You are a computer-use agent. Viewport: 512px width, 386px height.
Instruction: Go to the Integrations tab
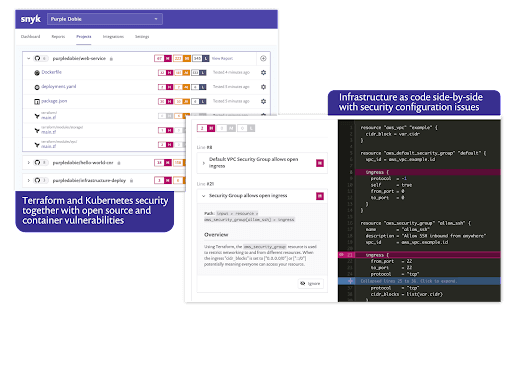(x=113, y=37)
